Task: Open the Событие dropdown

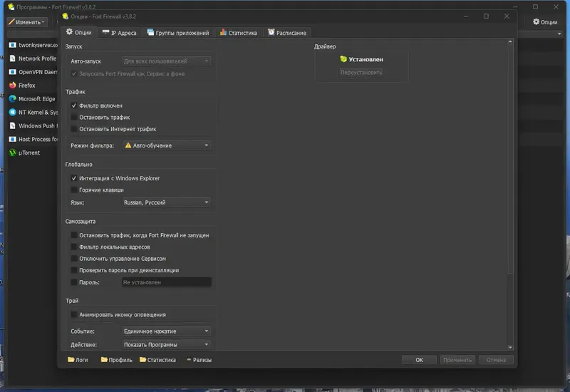Action: 167,331
